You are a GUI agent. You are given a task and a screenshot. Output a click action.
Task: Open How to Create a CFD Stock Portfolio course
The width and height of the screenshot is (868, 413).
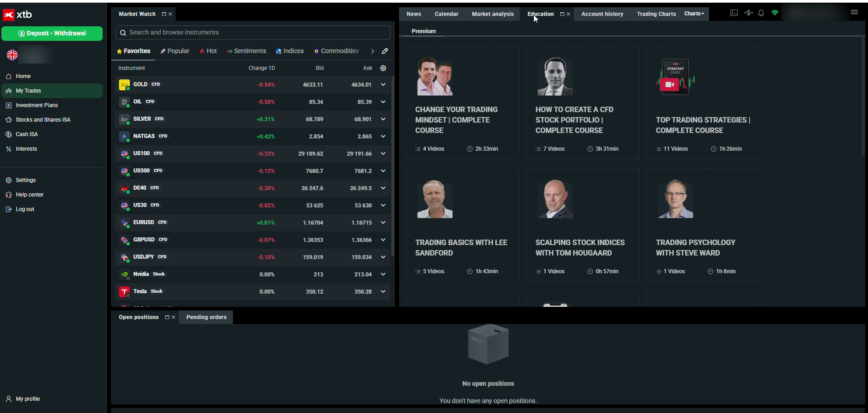[x=582, y=103]
